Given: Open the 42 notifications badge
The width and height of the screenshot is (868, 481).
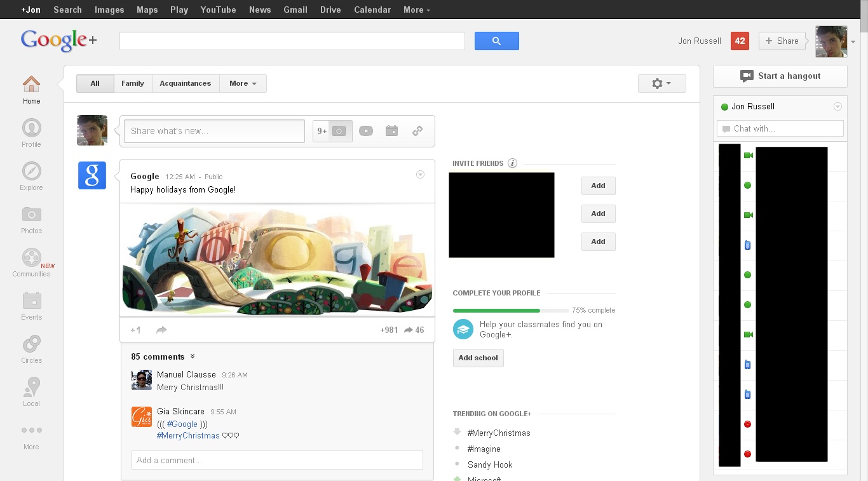Looking at the screenshot, I should (x=740, y=41).
